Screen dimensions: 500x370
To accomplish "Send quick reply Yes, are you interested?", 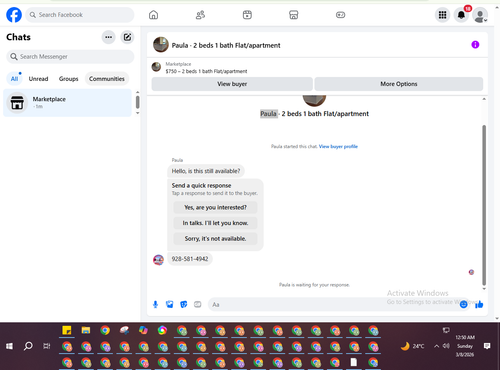I will point(215,207).
